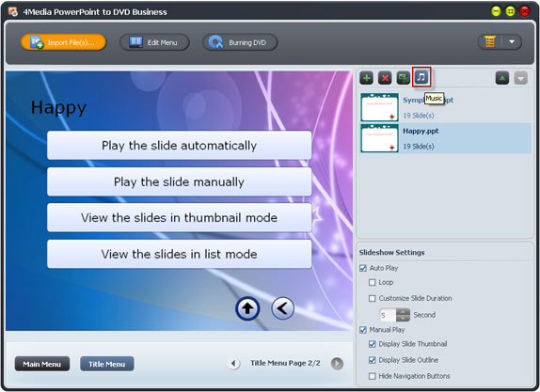Switch to the Title Menu view
The width and height of the screenshot is (540, 392).
pos(106,364)
